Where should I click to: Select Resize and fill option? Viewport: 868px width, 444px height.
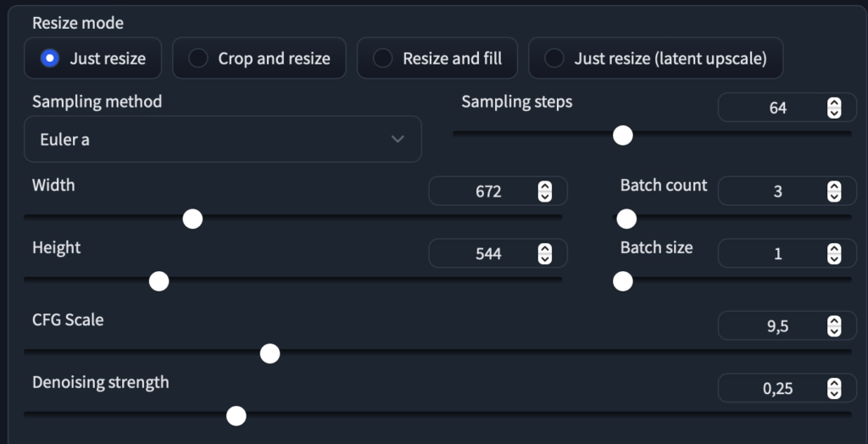click(437, 58)
